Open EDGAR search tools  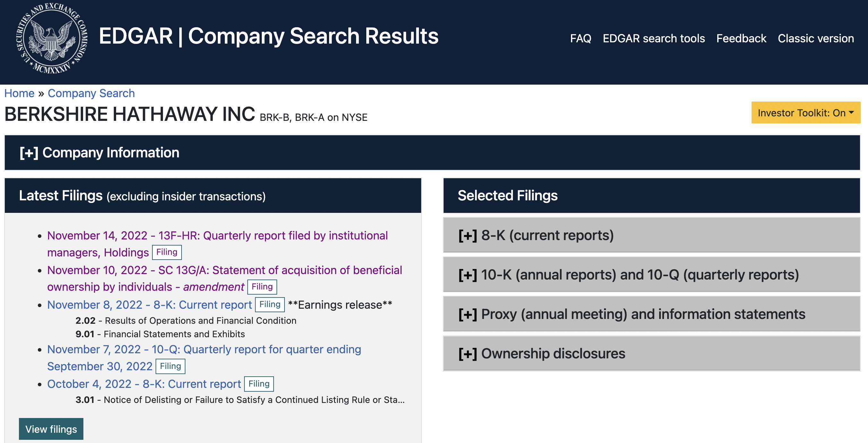pos(653,38)
